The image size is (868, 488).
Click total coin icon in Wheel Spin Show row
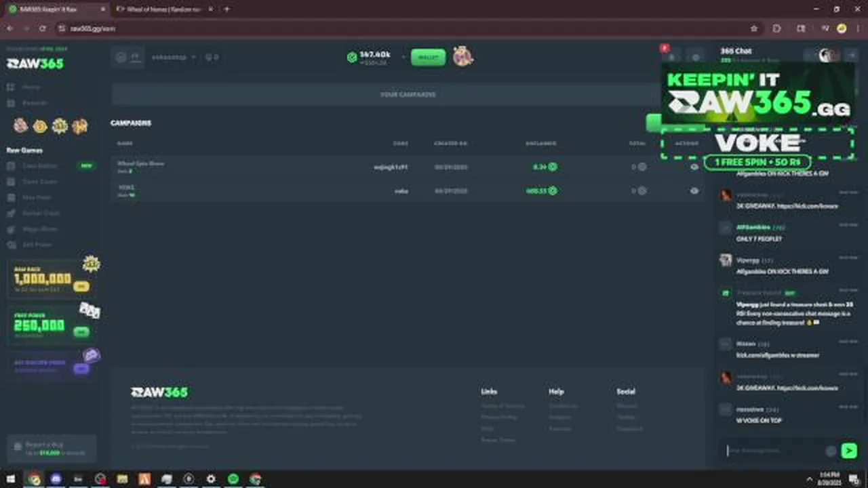coord(642,167)
